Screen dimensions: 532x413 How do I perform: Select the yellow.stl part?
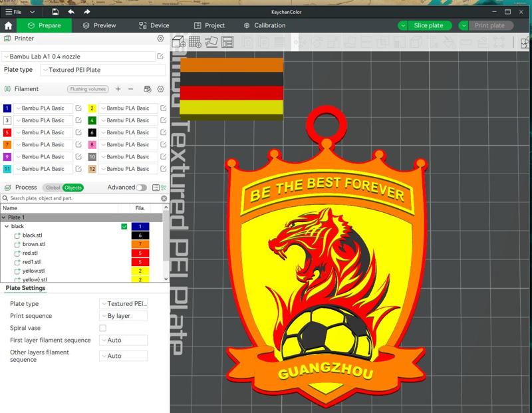tap(34, 271)
